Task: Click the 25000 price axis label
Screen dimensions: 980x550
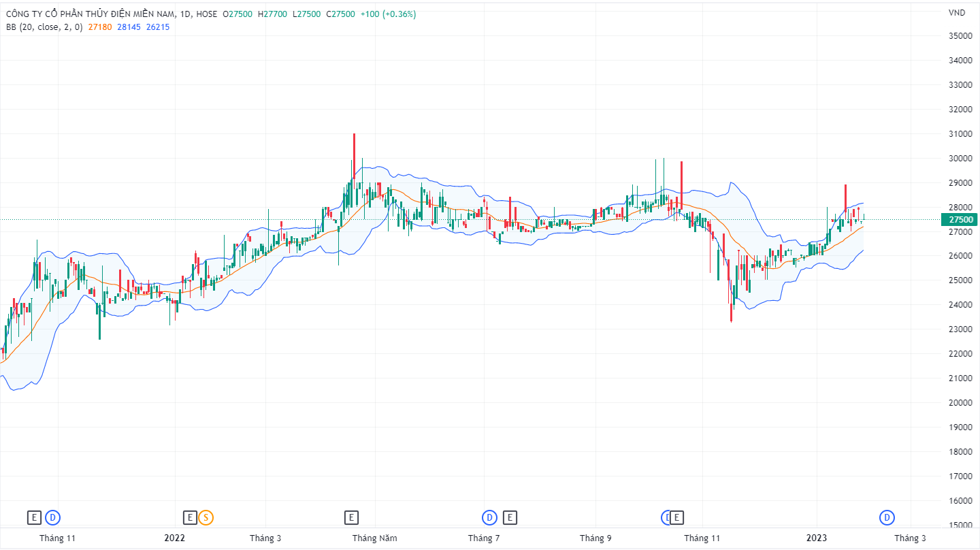Action: pyautogui.click(x=960, y=280)
